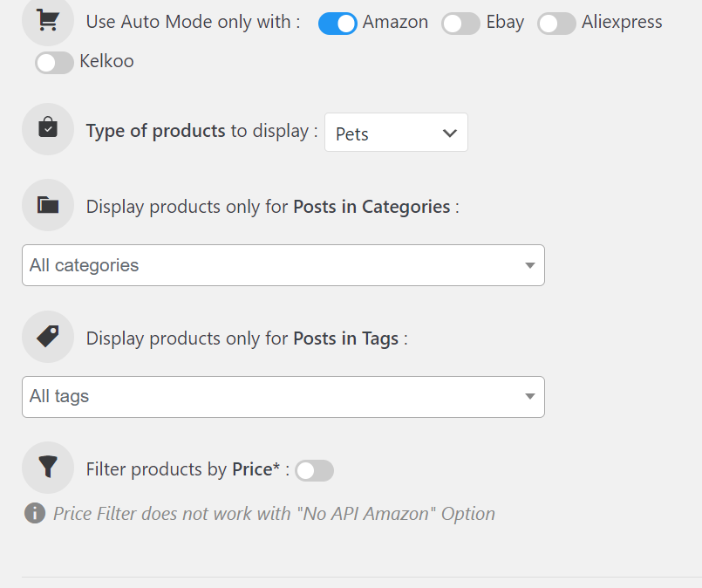Click the shopping cart icon
Viewport: 702px width, 588px height.
[48, 20]
